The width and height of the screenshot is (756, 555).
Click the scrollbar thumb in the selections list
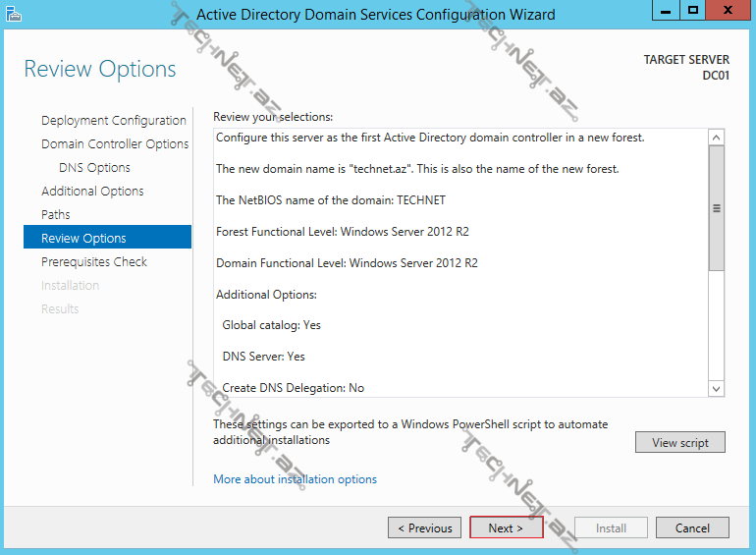tap(717, 208)
